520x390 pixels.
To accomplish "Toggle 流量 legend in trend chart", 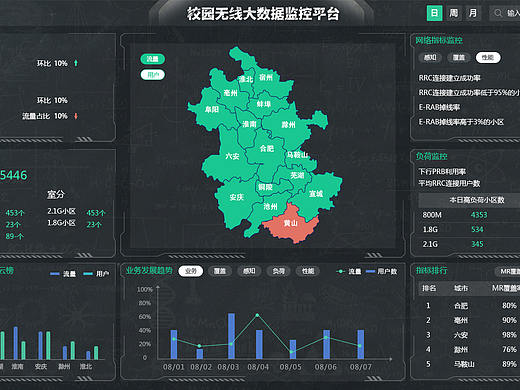I will 349,272.
